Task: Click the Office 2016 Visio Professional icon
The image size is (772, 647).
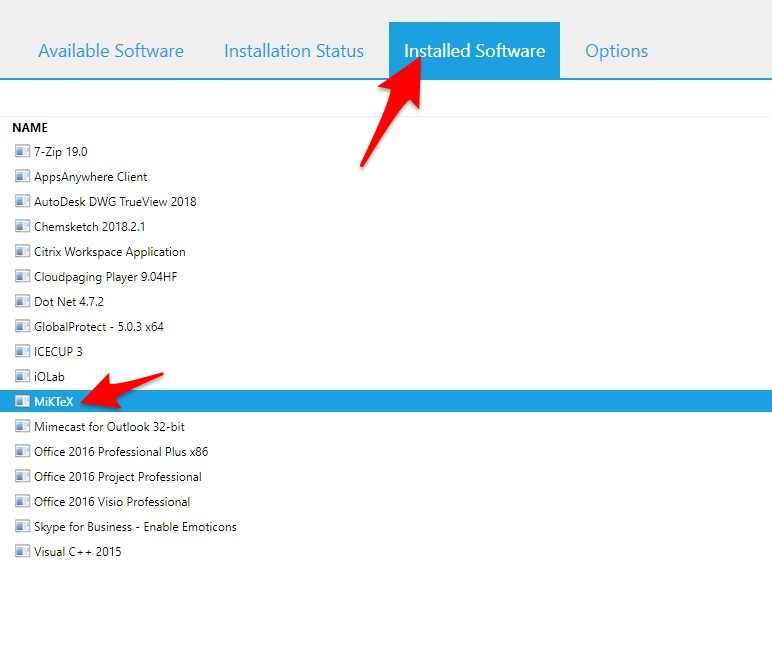Action: coord(22,501)
